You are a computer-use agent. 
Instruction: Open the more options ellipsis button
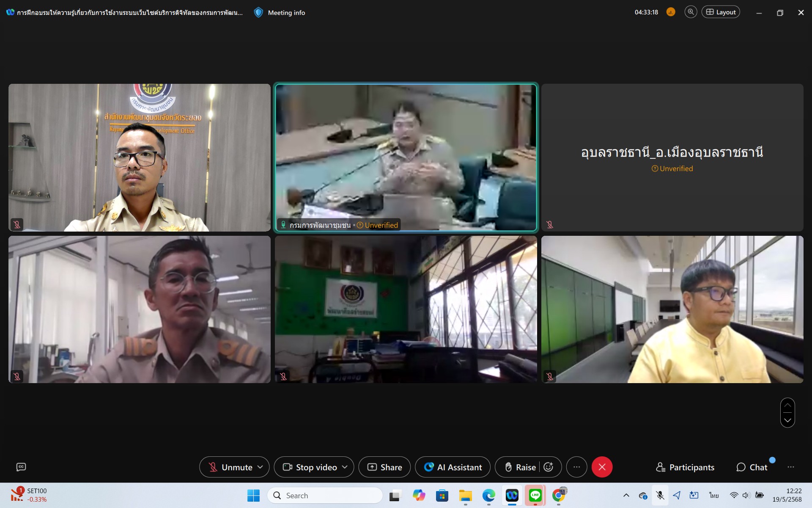coord(576,467)
